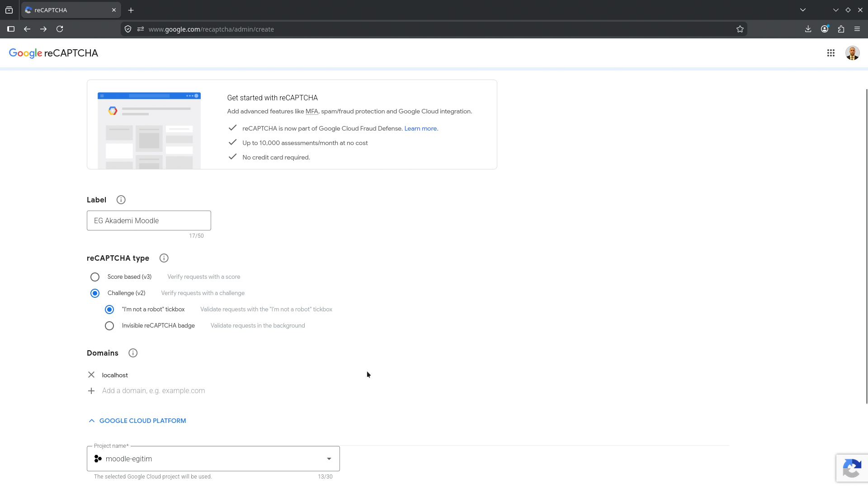868x488 pixels.
Task: Open the browser hamburger menu
Action: (x=857, y=29)
